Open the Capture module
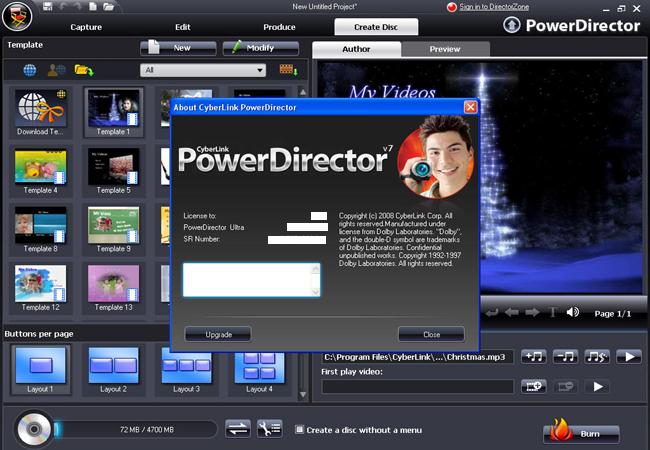 pos(86,27)
